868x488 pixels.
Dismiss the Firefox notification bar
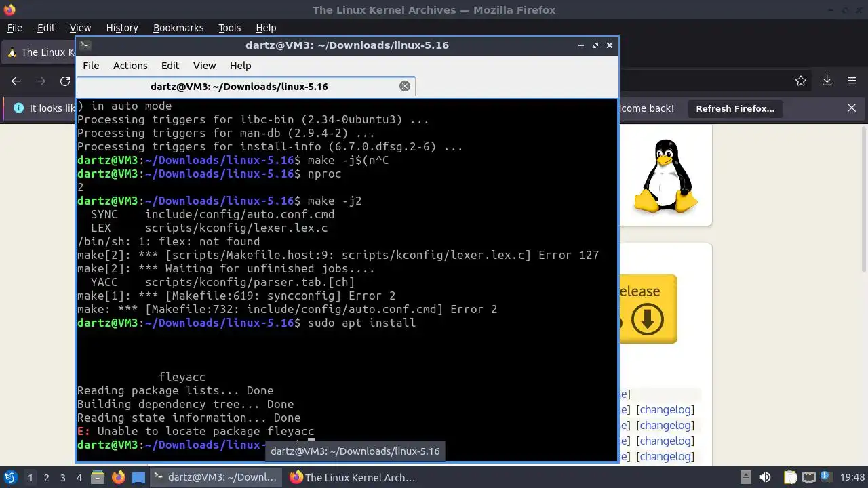tap(852, 108)
